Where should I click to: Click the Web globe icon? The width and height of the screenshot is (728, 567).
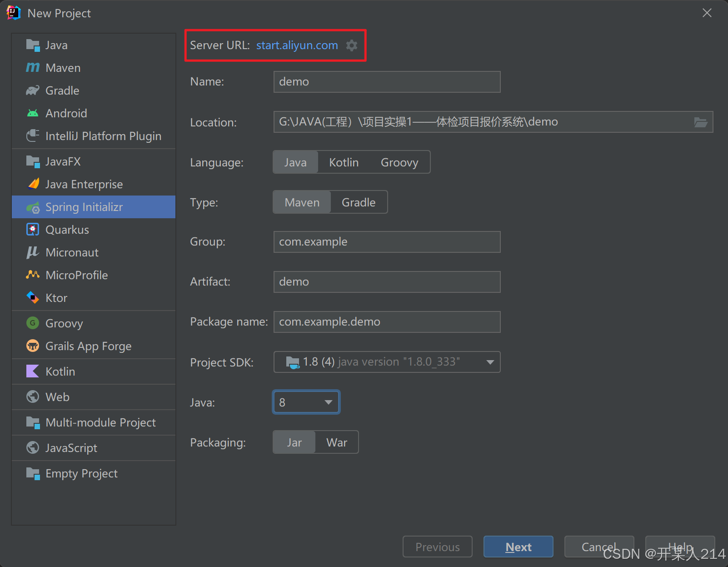[x=33, y=397]
